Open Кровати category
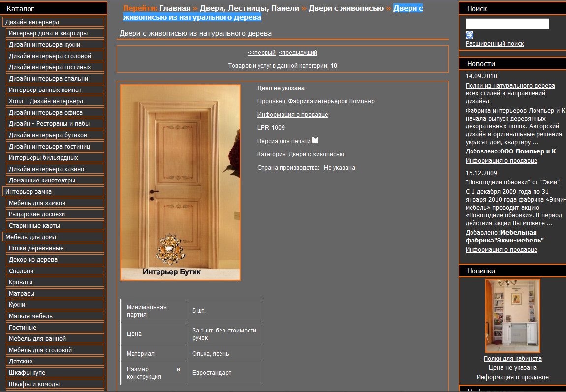The width and height of the screenshot is (566, 392). coord(55,282)
